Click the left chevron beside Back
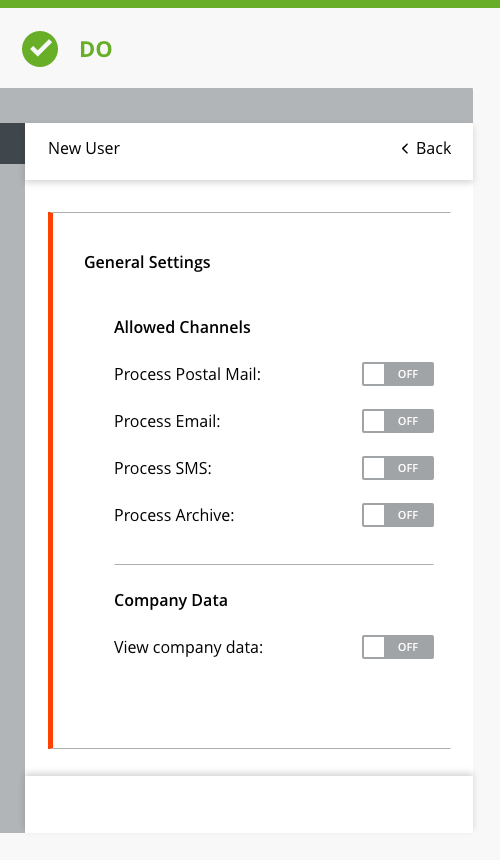This screenshot has width=500, height=860. tap(405, 149)
